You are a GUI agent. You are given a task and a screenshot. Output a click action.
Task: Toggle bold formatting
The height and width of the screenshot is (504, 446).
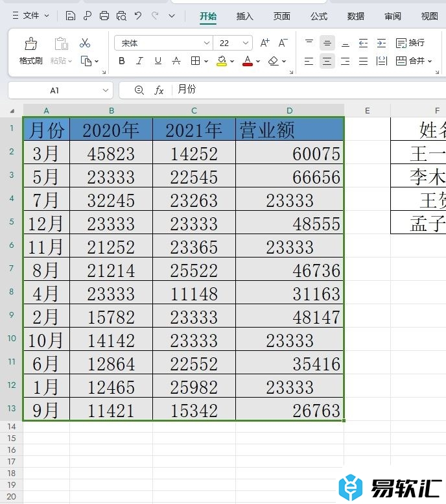tap(121, 61)
